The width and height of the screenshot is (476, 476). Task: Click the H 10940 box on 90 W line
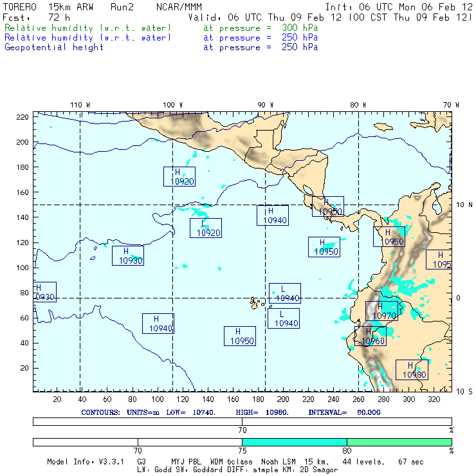[272, 215]
